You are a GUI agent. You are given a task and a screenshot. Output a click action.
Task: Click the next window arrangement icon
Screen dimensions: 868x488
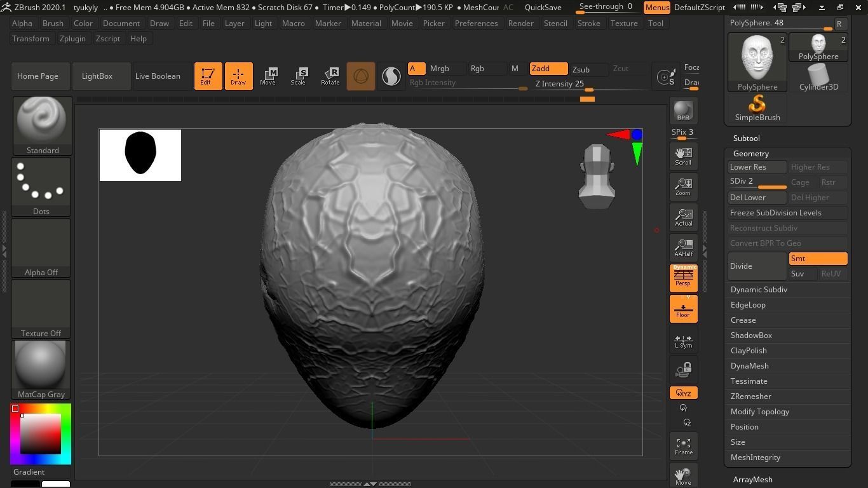(799, 8)
